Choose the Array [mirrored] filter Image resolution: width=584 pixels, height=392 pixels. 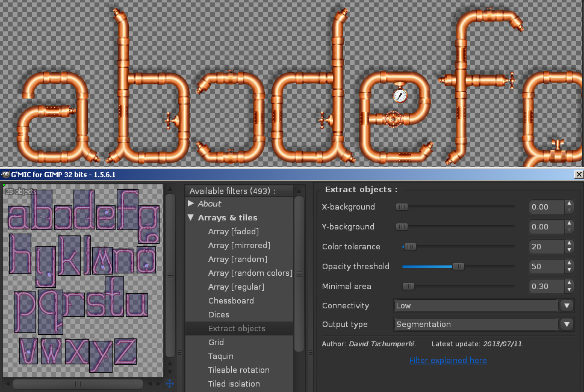tap(239, 245)
